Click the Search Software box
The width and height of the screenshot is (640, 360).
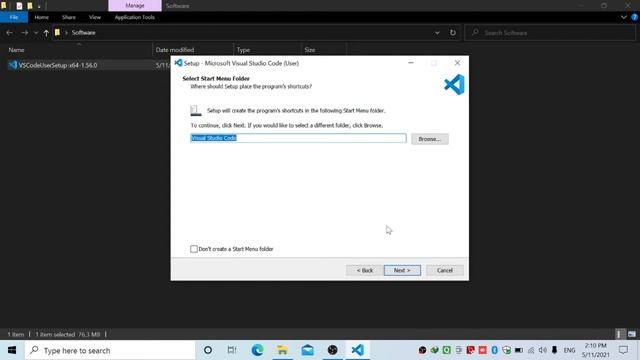pos(549,33)
